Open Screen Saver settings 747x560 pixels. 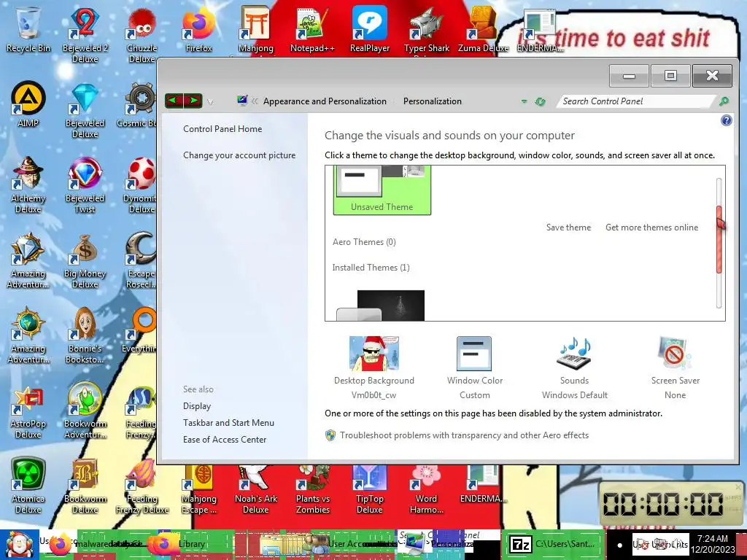[x=675, y=367]
